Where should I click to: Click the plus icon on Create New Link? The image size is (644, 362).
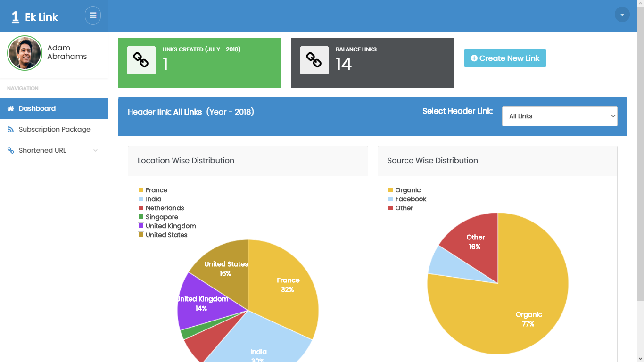click(474, 58)
